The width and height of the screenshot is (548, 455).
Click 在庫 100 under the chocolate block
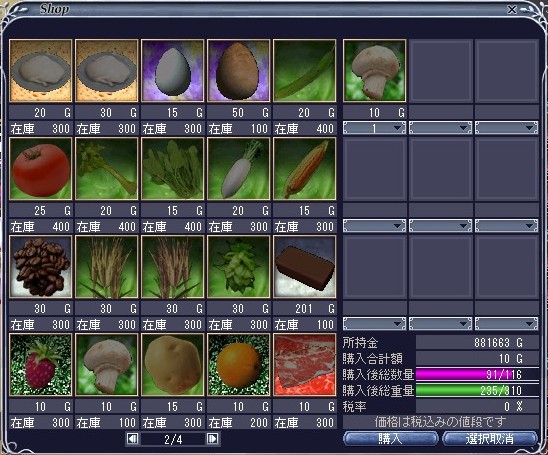pyautogui.click(x=304, y=325)
